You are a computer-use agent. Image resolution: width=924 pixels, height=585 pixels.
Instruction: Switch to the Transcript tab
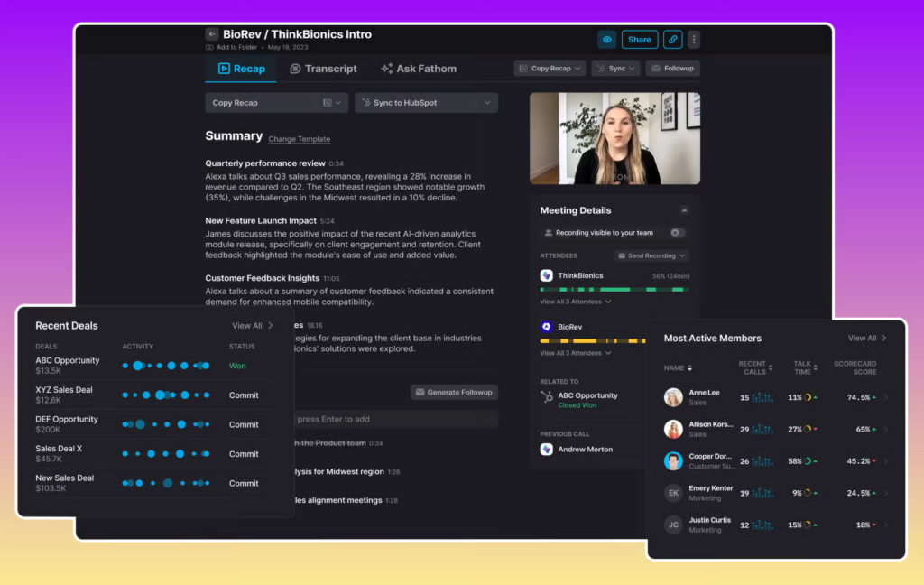(x=323, y=69)
